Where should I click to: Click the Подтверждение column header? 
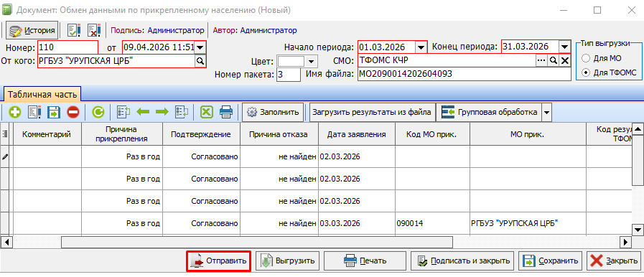201,133
